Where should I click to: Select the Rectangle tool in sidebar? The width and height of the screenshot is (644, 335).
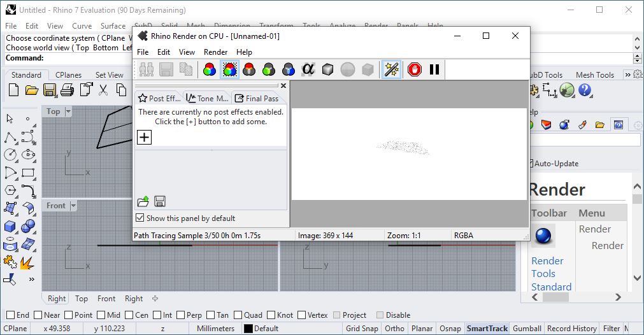point(28,173)
